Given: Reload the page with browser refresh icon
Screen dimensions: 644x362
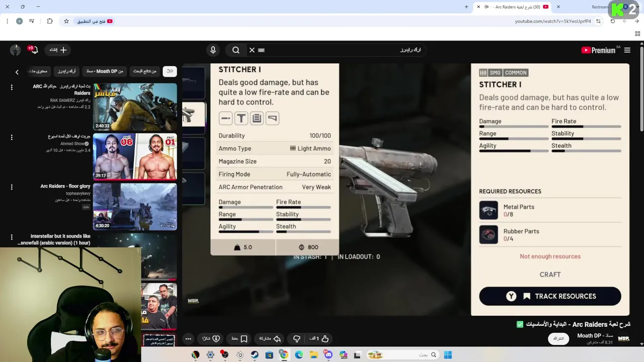Looking at the screenshot, I should (612, 21).
